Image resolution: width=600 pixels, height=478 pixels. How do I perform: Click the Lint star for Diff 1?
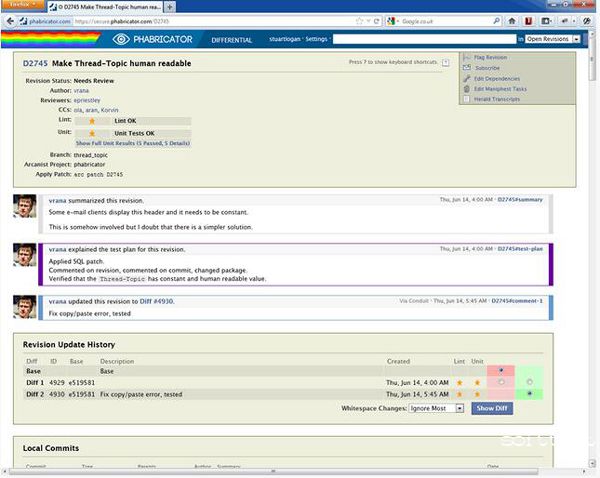pyautogui.click(x=460, y=383)
